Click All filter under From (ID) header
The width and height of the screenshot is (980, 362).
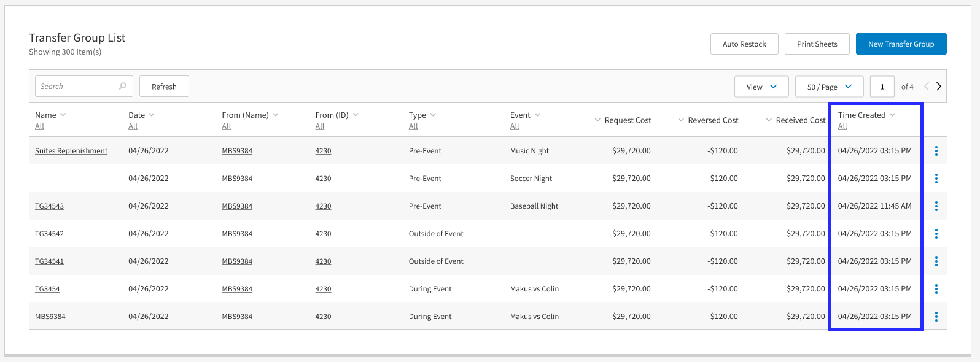[320, 126]
